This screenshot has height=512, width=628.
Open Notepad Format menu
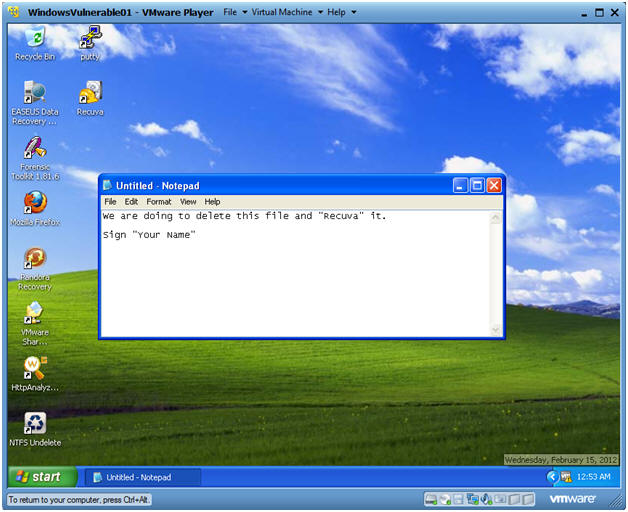point(159,202)
